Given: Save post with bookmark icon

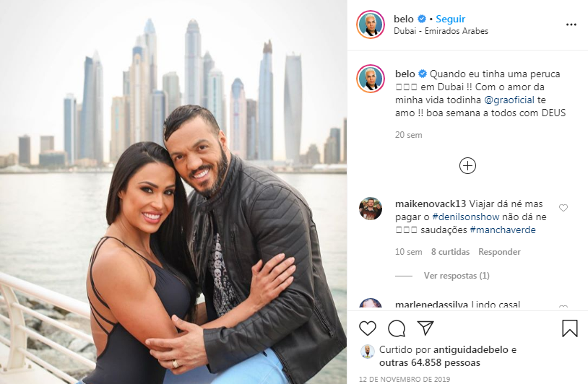Looking at the screenshot, I should tap(570, 328).
